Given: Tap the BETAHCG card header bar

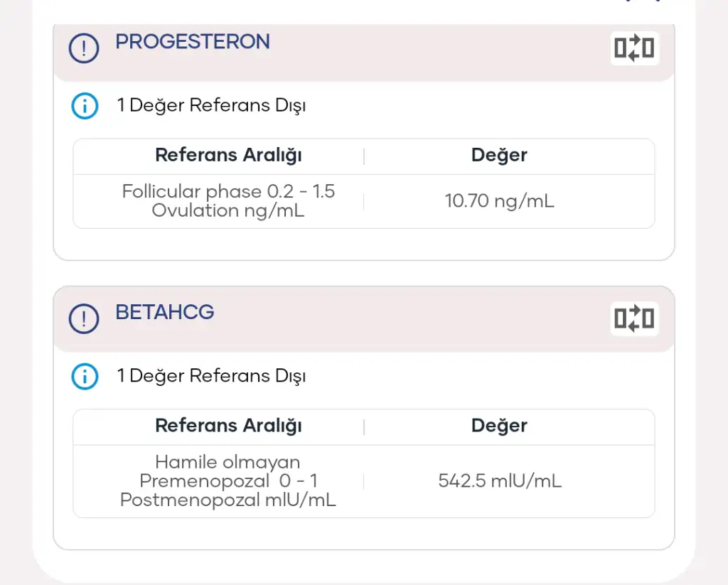Looking at the screenshot, I should [x=364, y=319].
